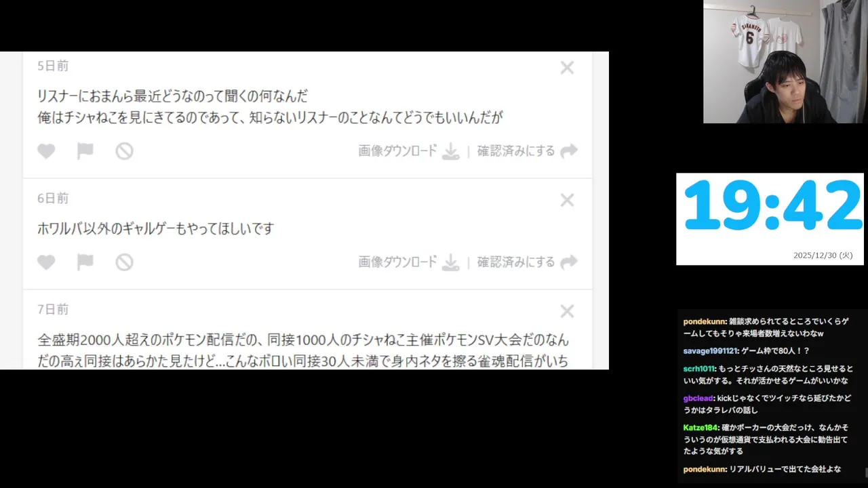Click block icon on the 5日前 message

tap(124, 151)
